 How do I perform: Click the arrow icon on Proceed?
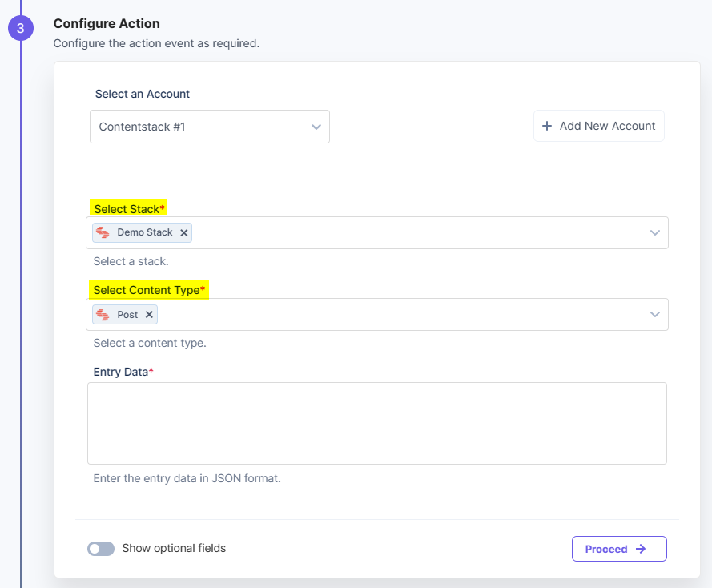coord(641,549)
